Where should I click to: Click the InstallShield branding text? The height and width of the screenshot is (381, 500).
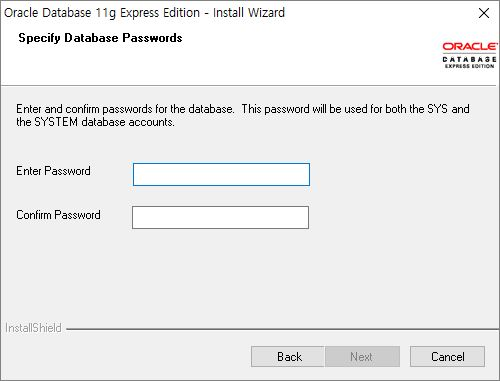point(33,328)
